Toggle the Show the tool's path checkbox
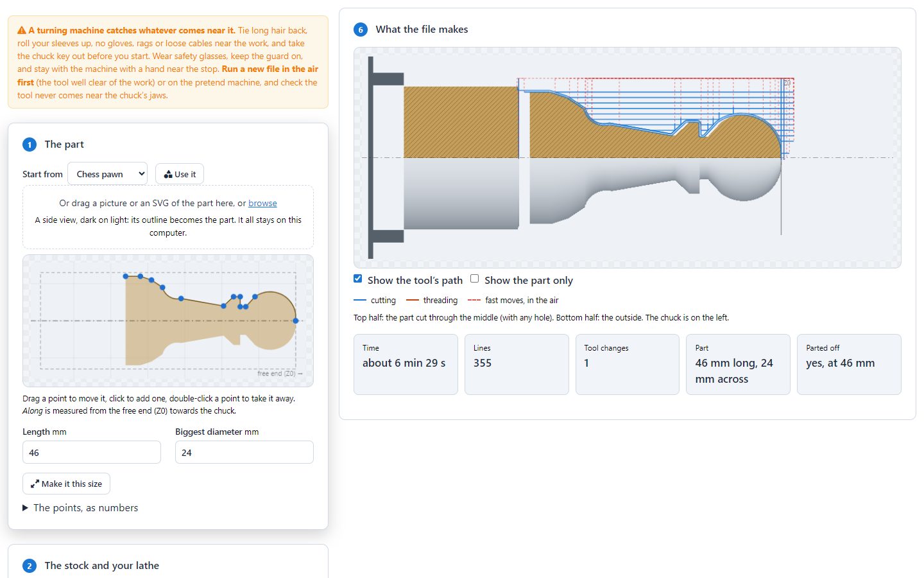This screenshot has width=924, height=578. [358, 279]
